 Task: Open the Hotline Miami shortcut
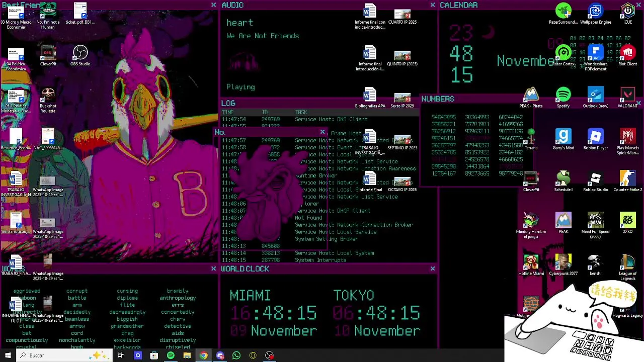tap(531, 265)
